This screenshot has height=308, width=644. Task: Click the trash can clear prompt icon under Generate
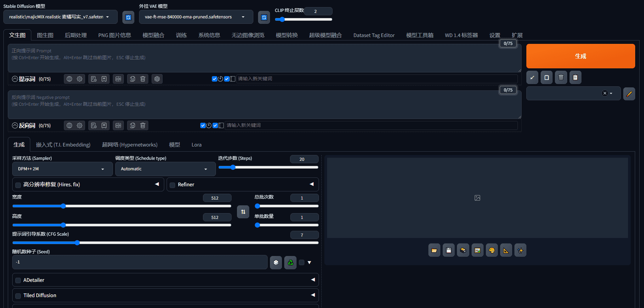point(561,78)
